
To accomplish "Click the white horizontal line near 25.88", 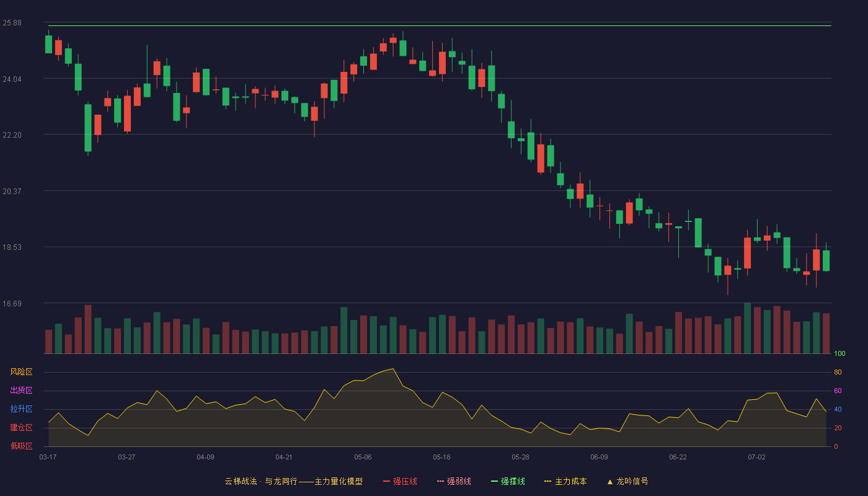I will click(x=440, y=26).
